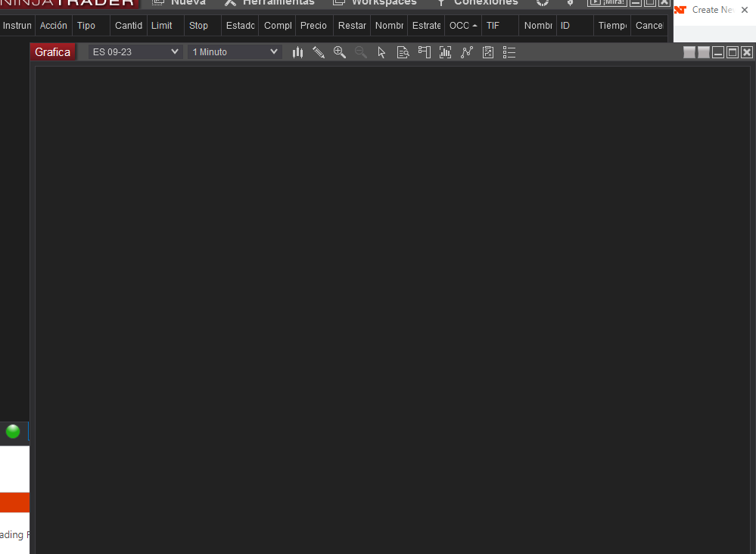
Task: Select the cursor pointer tool
Action: click(381, 52)
